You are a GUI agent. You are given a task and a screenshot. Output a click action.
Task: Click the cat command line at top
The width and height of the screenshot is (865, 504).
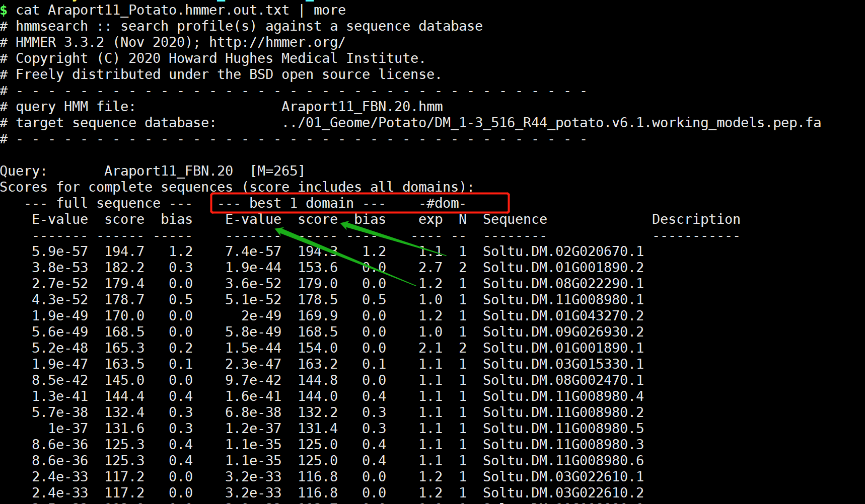(x=173, y=10)
